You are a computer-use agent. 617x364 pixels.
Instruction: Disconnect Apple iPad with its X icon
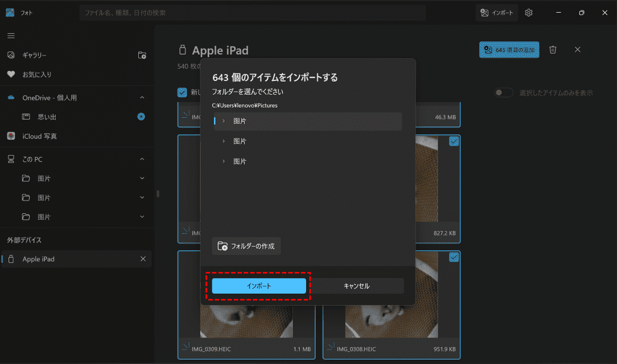142,259
